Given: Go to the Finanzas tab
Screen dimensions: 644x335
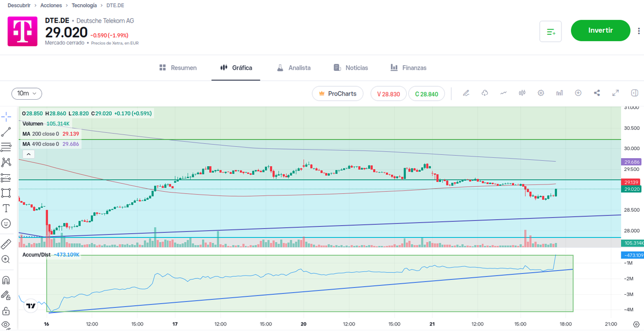Looking at the screenshot, I should [x=408, y=68].
